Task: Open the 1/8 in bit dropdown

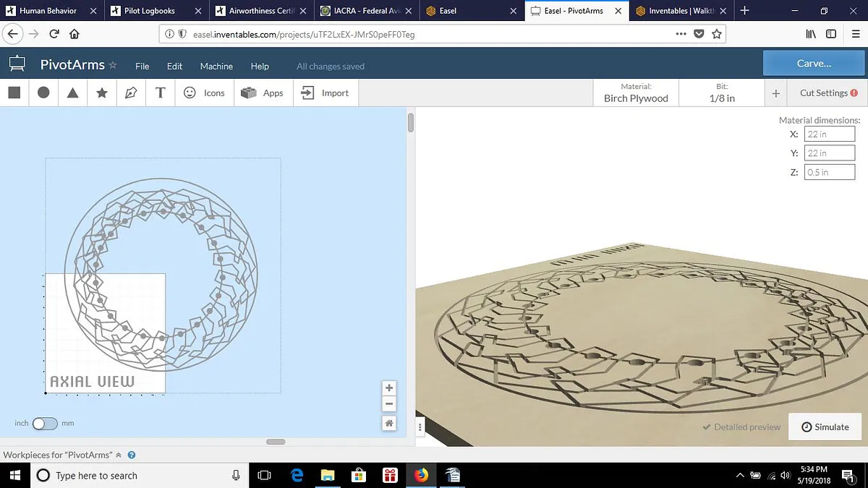Action: click(721, 93)
